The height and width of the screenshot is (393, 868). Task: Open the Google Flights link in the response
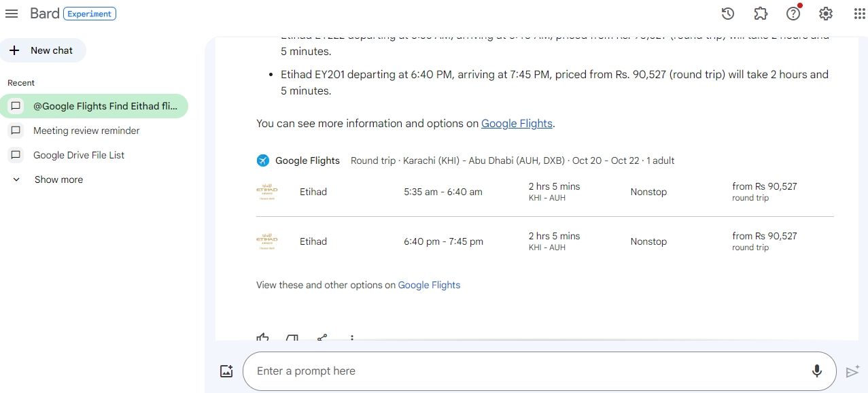(x=517, y=123)
